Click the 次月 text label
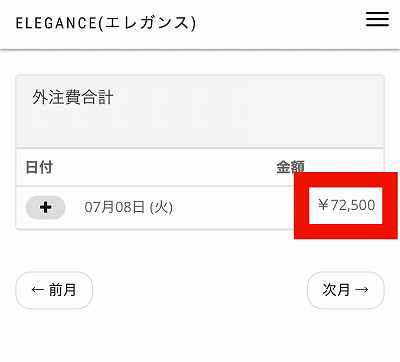 [336, 290]
